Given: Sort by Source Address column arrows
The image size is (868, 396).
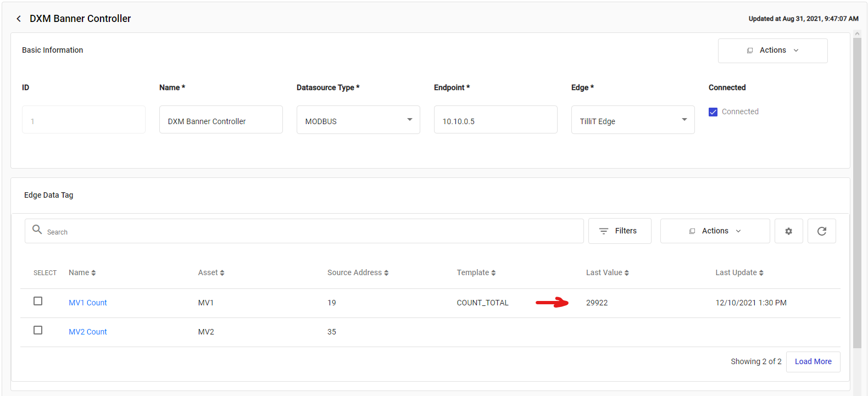Looking at the screenshot, I should point(386,273).
